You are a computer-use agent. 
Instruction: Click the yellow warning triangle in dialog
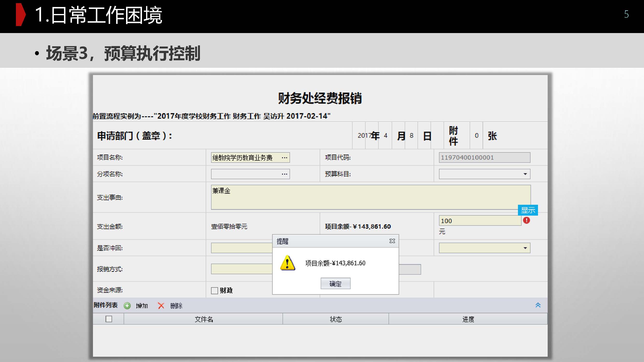pos(288,263)
